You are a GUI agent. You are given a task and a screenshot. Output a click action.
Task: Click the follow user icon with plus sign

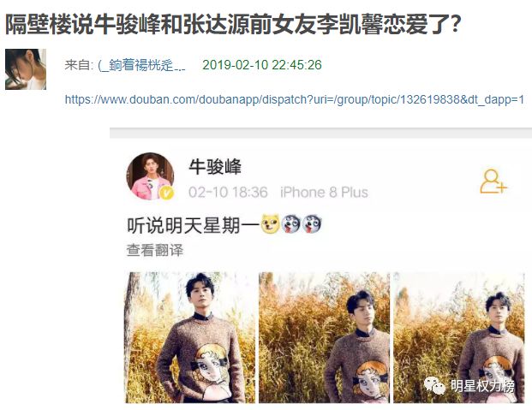pyautogui.click(x=493, y=181)
